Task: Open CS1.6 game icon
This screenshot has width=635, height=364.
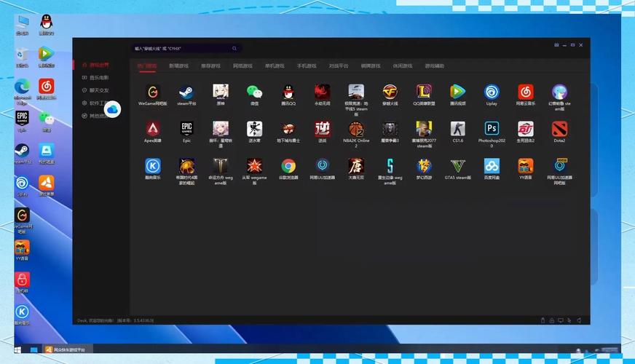Action: pyautogui.click(x=457, y=129)
